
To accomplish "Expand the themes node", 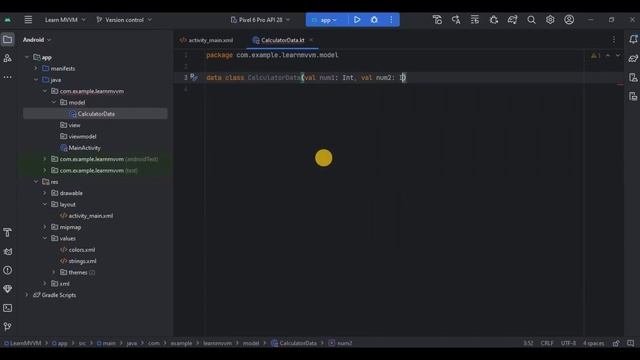I will tap(54, 272).
